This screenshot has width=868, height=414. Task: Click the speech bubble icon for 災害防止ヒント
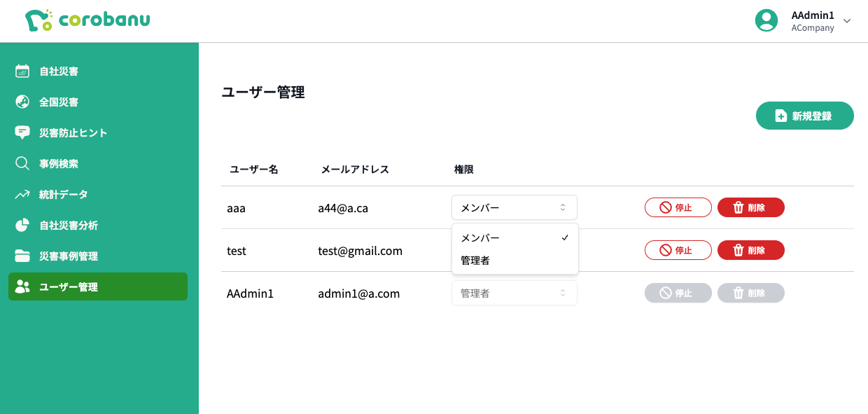click(x=22, y=132)
